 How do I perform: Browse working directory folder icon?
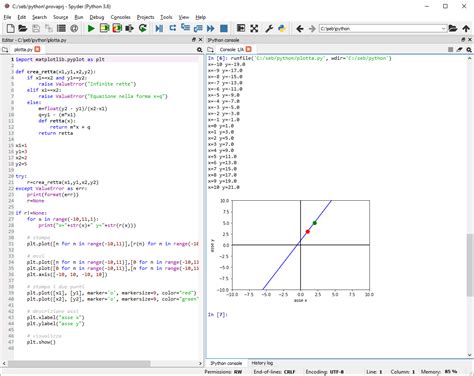453,28
